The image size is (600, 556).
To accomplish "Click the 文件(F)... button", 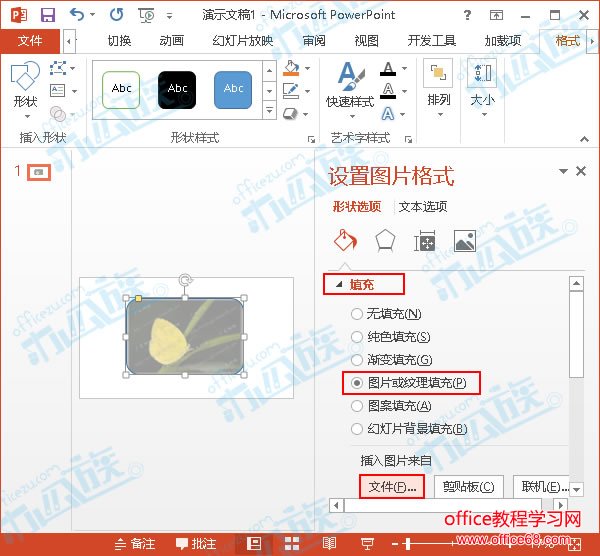I will tap(392, 486).
